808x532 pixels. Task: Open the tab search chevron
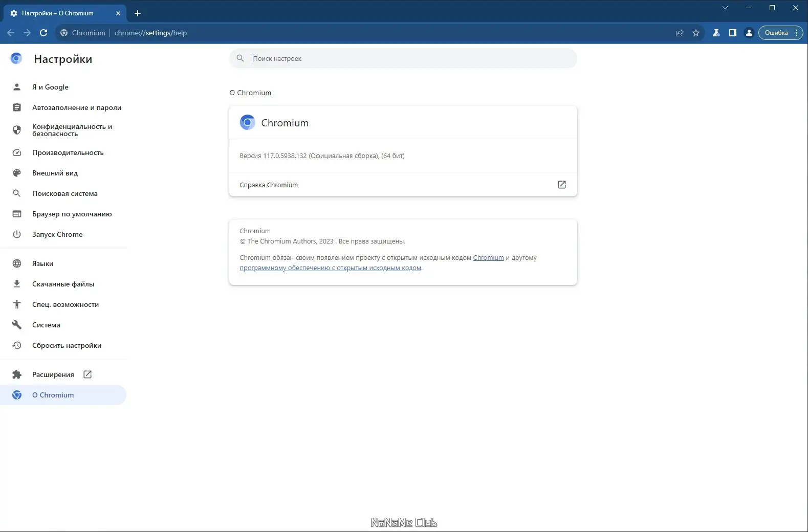[725, 8]
